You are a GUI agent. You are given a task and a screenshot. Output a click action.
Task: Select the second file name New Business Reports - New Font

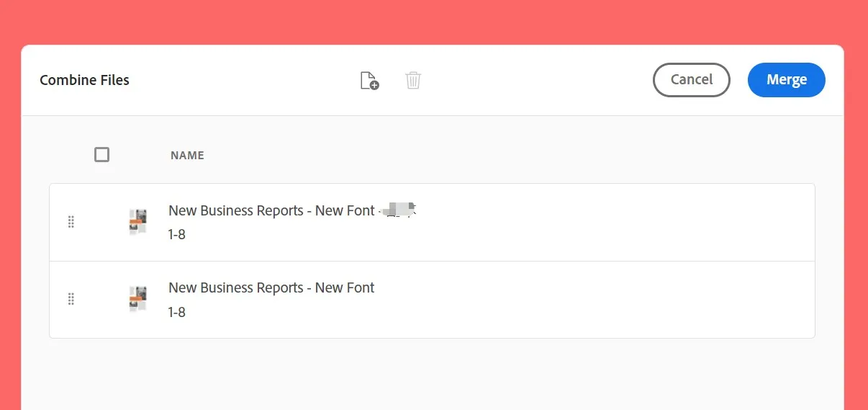tap(271, 288)
